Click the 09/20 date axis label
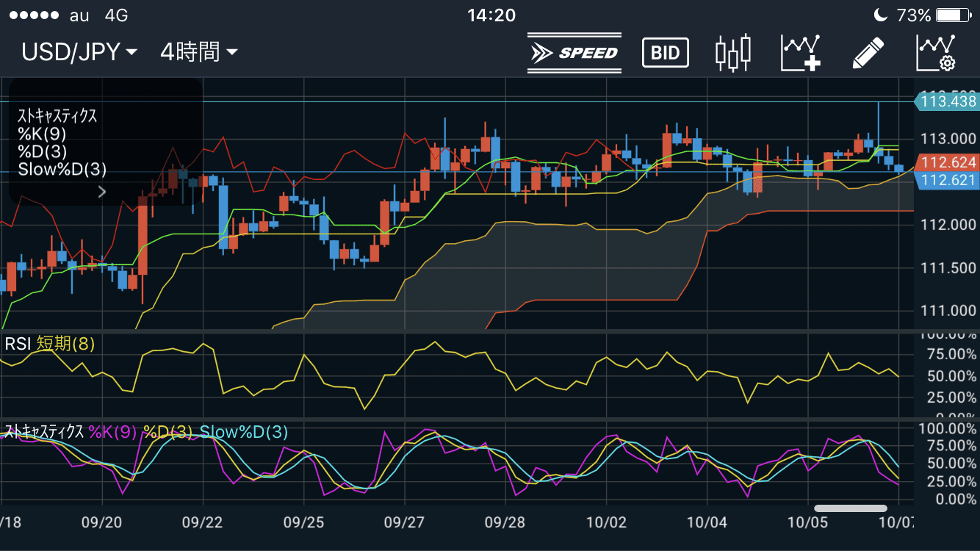The image size is (980, 551). click(102, 523)
